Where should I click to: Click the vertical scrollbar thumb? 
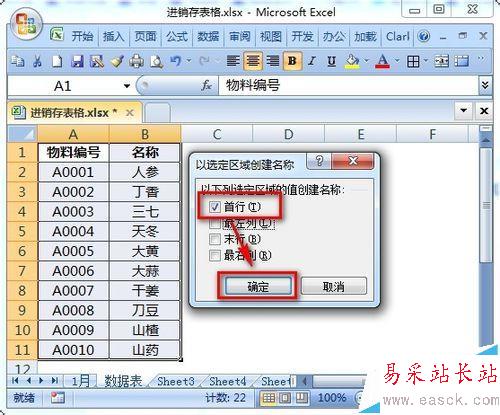[x=486, y=204]
